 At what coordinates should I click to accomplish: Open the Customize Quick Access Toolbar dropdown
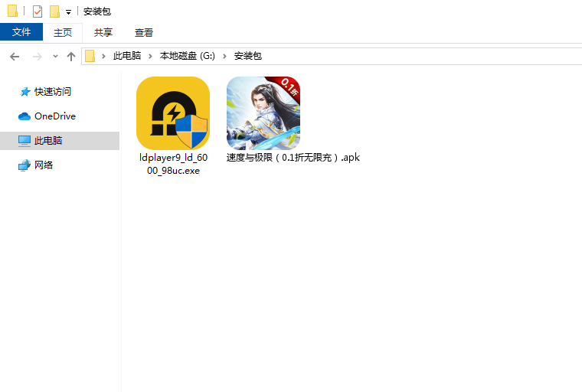(69, 12)
